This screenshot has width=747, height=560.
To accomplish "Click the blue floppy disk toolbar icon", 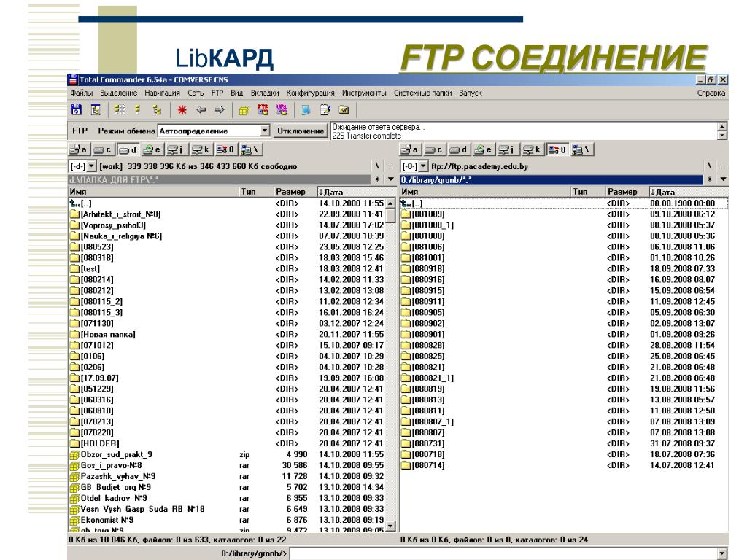I will coord(76,110).
